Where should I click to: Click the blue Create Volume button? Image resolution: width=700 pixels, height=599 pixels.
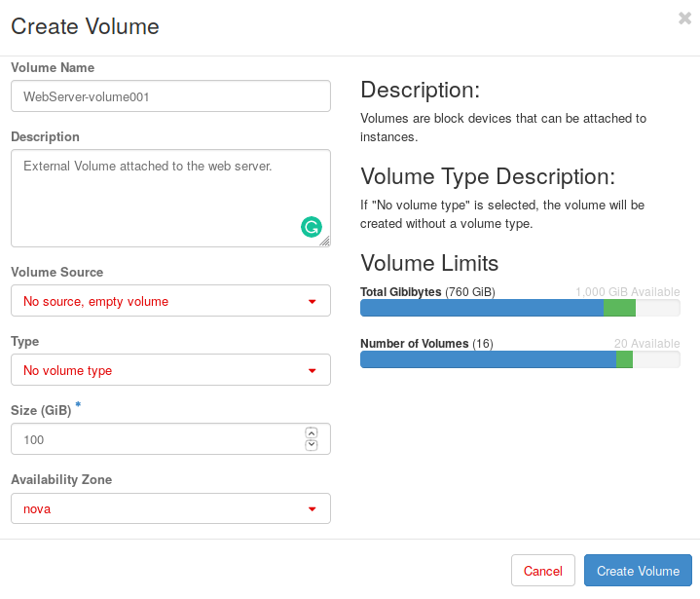[638, 571]
